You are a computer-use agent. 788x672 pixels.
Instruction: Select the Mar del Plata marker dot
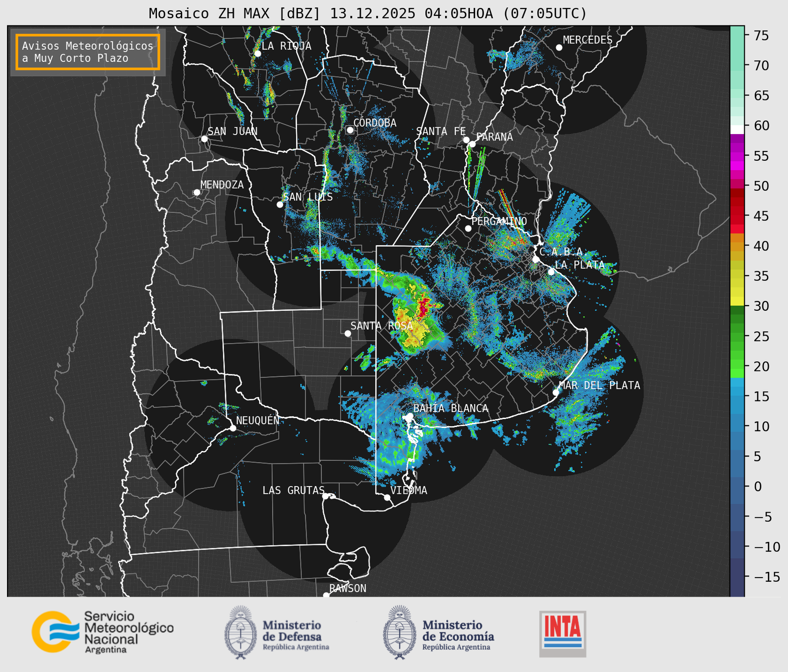pyautogui.click(x=556, y=393)
